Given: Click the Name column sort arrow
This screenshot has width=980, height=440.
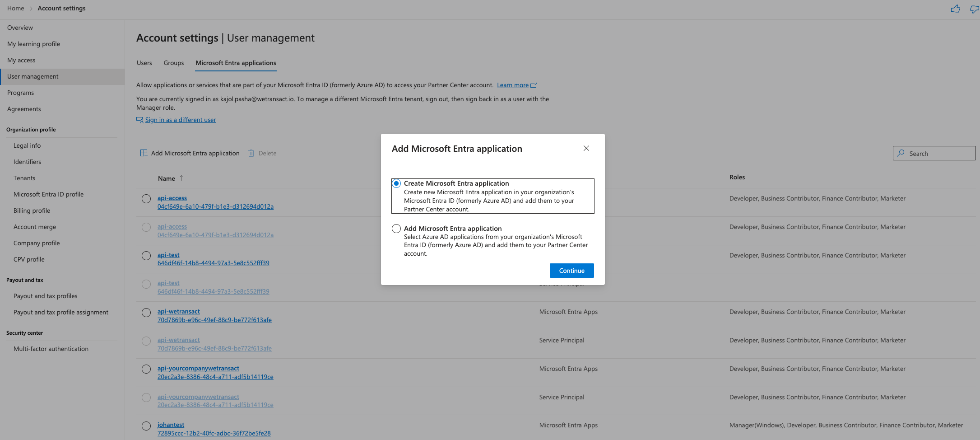Looking at the screenshot, I should [x=181, y=178].
